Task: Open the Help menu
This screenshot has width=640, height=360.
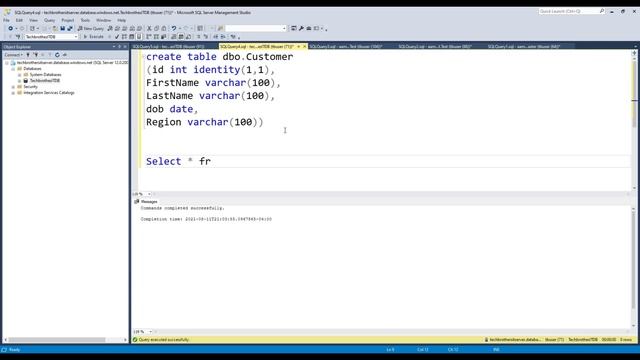Action: [x=122, y=20]
